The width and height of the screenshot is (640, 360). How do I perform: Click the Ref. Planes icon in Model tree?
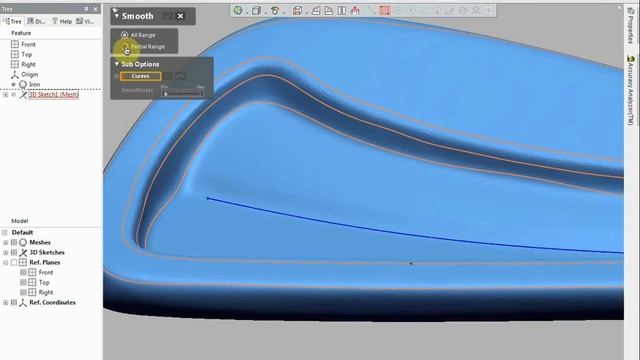coord(23,262)
